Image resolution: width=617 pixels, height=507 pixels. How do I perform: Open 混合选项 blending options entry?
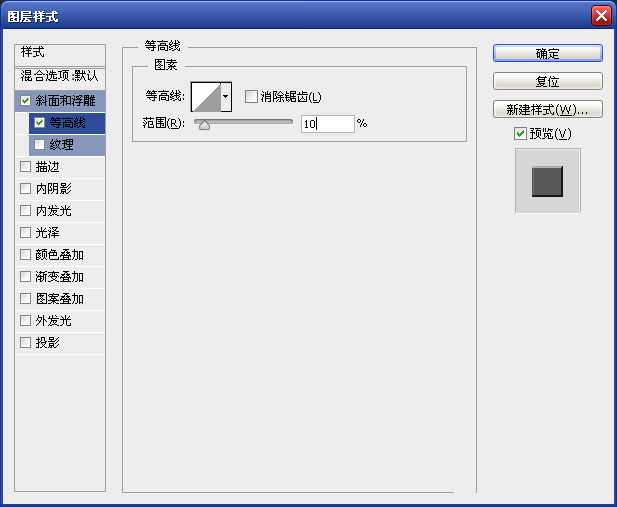click(60, 76)
